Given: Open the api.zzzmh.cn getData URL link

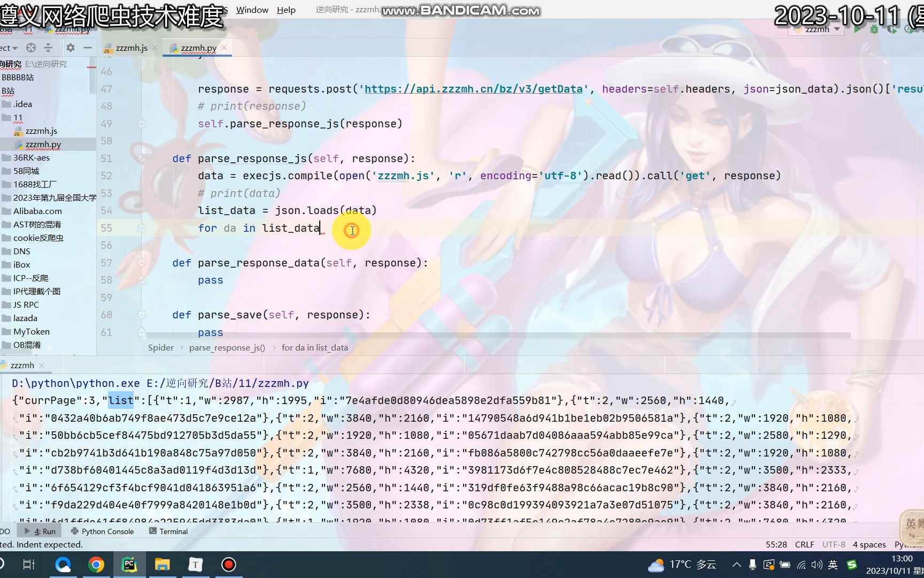Looking at the screenshot, I should [473, 89].
